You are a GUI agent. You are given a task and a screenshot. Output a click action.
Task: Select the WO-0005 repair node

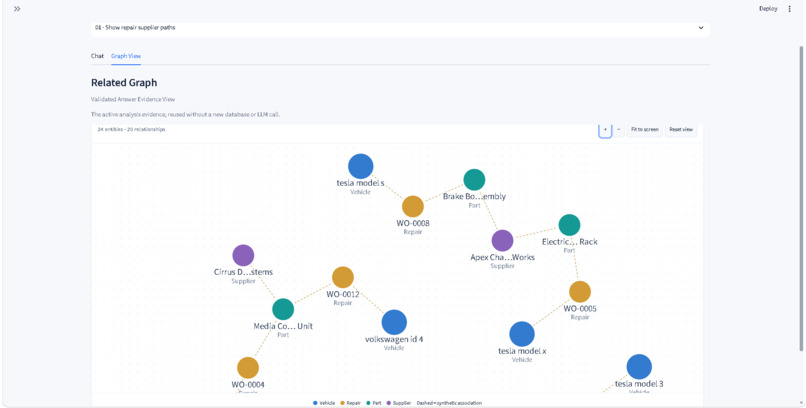[x=580, y=292]
